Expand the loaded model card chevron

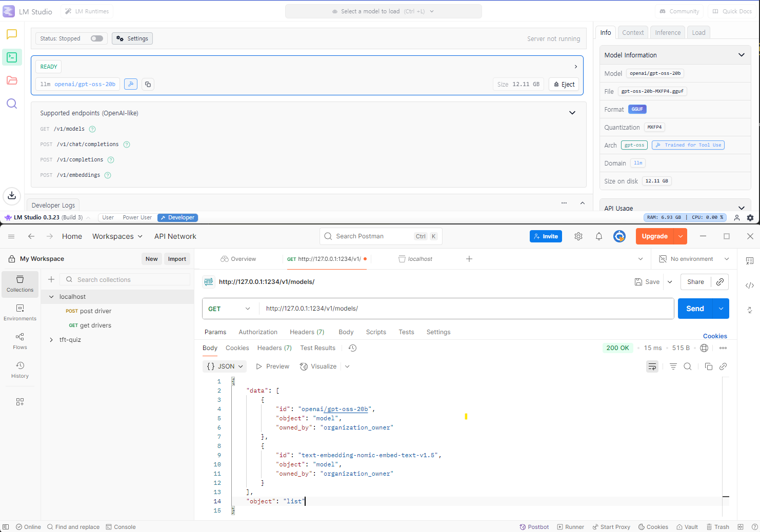576,67
